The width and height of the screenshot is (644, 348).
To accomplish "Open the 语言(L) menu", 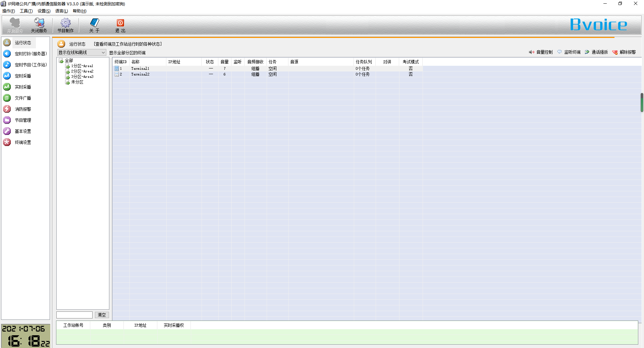I will [x=61, y=11].
